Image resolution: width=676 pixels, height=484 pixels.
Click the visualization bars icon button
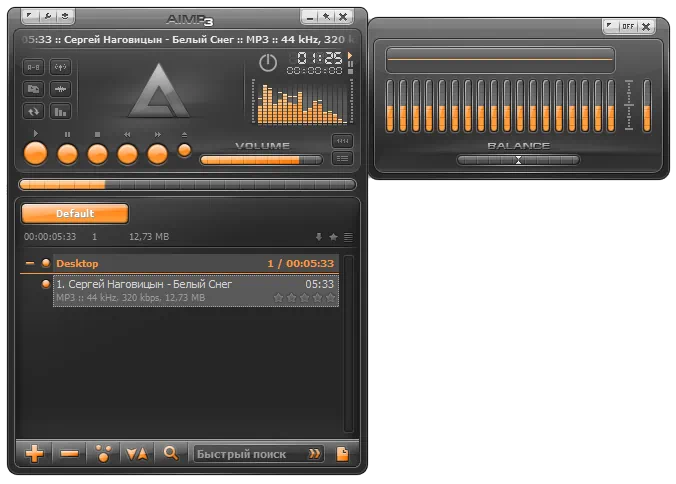(x=60, y=112)
